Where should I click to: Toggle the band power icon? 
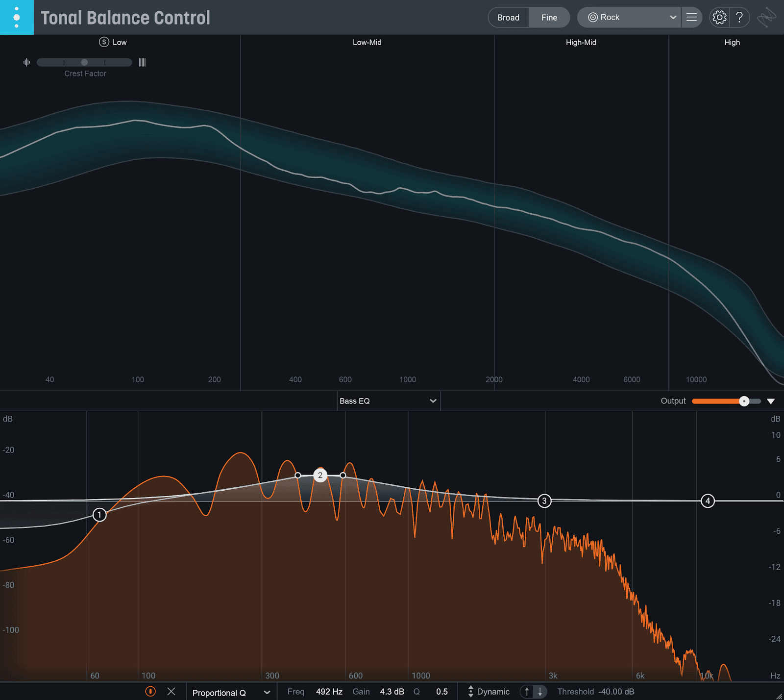click(x=150, y=692)
